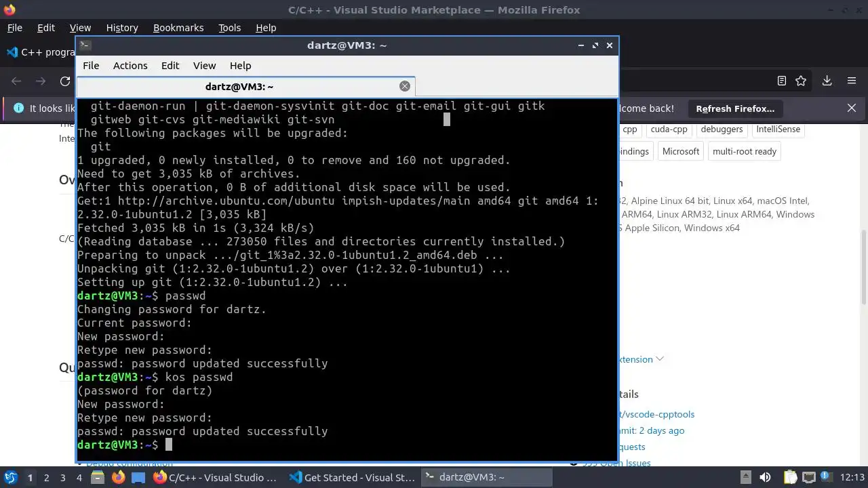Click the IntelliSense tag
868x488 pixels.
778,129
